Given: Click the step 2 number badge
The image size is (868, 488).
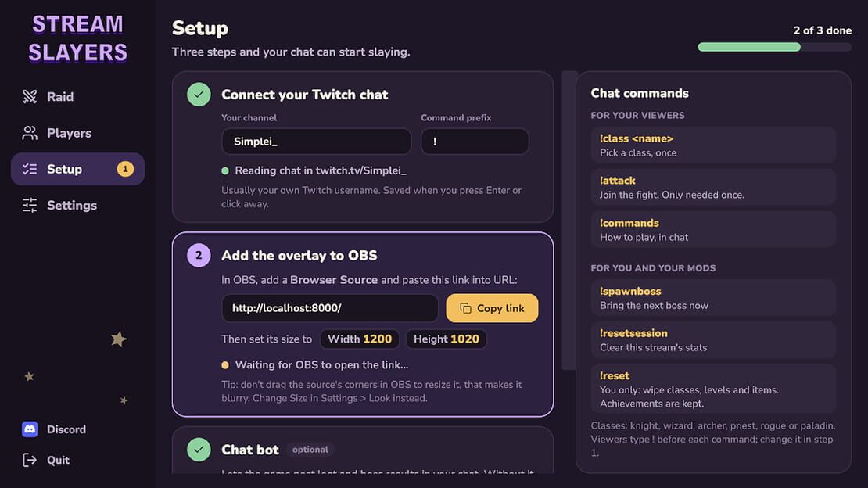Looking at the screenshot, I should (x=199, y=256).
